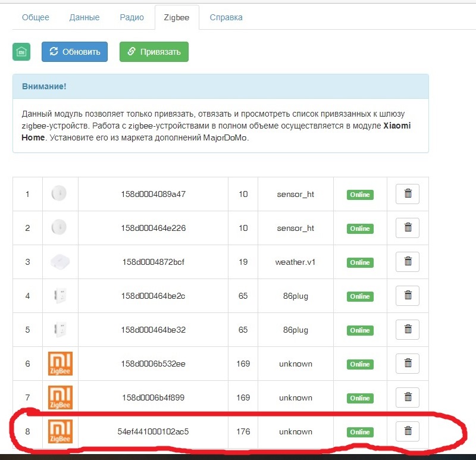476x460 pixels.
Task: Click Mi ZigBee logo in row 158d0006b4f899
Action: [x=61, y=398]
